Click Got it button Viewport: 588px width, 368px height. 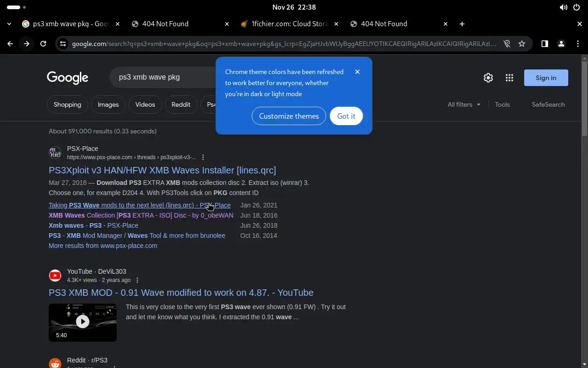tap(346, 116)
